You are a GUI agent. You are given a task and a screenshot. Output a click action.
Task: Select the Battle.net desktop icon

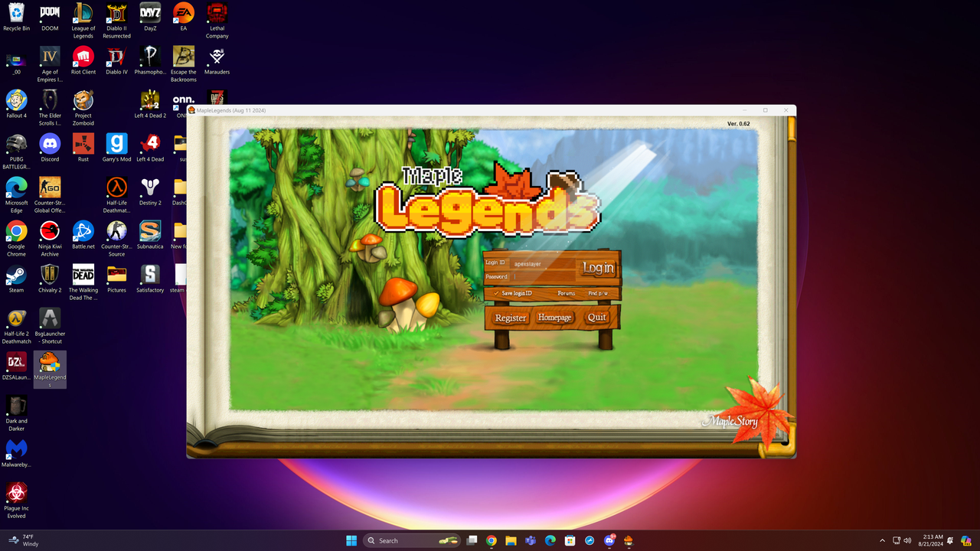83,236
